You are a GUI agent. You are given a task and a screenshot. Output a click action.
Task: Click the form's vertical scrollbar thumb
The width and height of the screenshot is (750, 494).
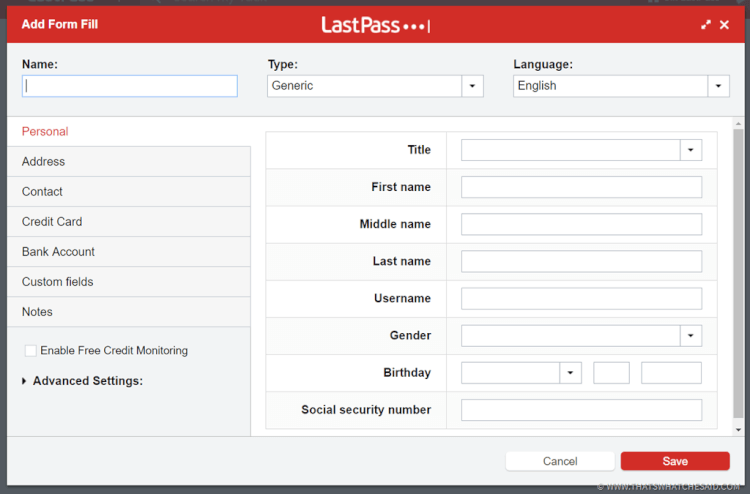click(738, 274)
